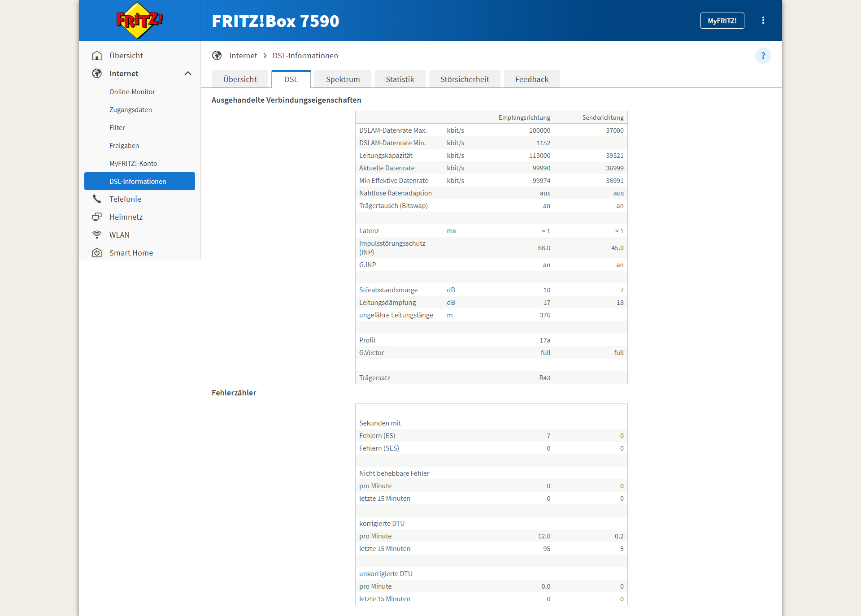Switch to the Spektrum tab
This screenshot has height=616, width=861.
tap(343, 79)
